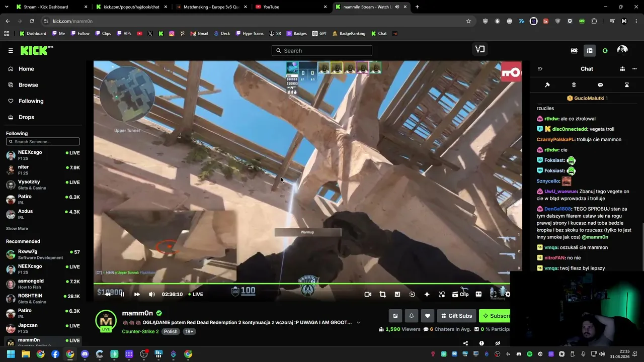Image resolution: width=644 pixels, height=362 pixels.
Task: Click the green K coin icon in header
Action: (605, 50)
